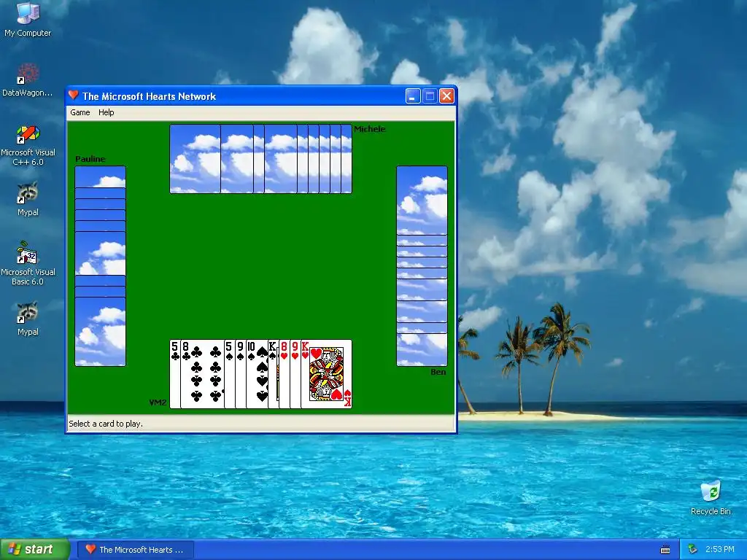Play the 5 of clubs card
Viewport: 747px width, 560px height.
click(175, 374)
